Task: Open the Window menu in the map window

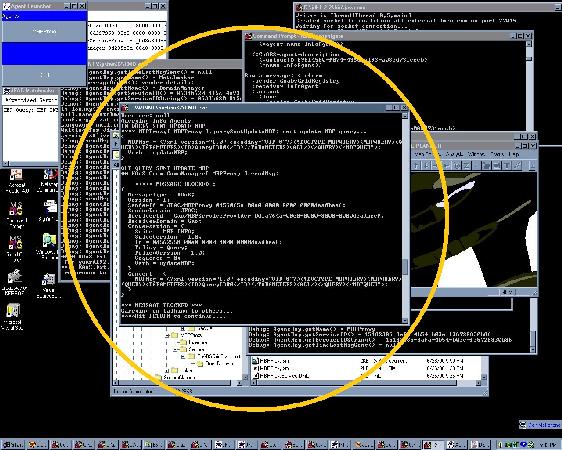Action: [x=477, y=154]
